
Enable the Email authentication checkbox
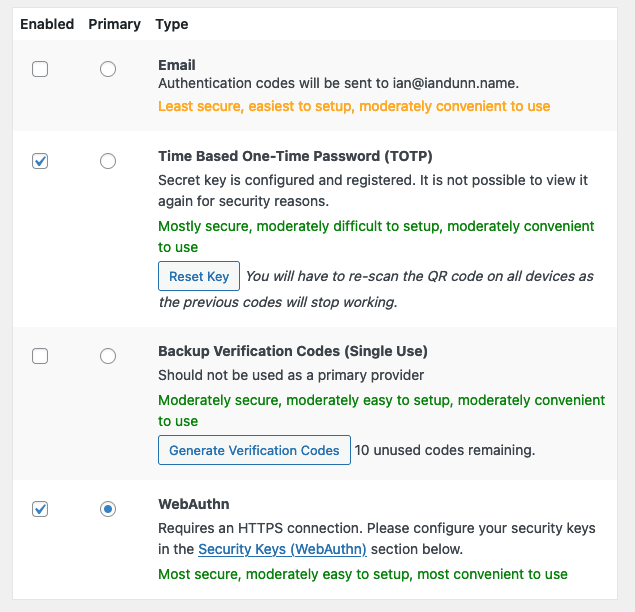pyautogui.click(x=40, y=69)
